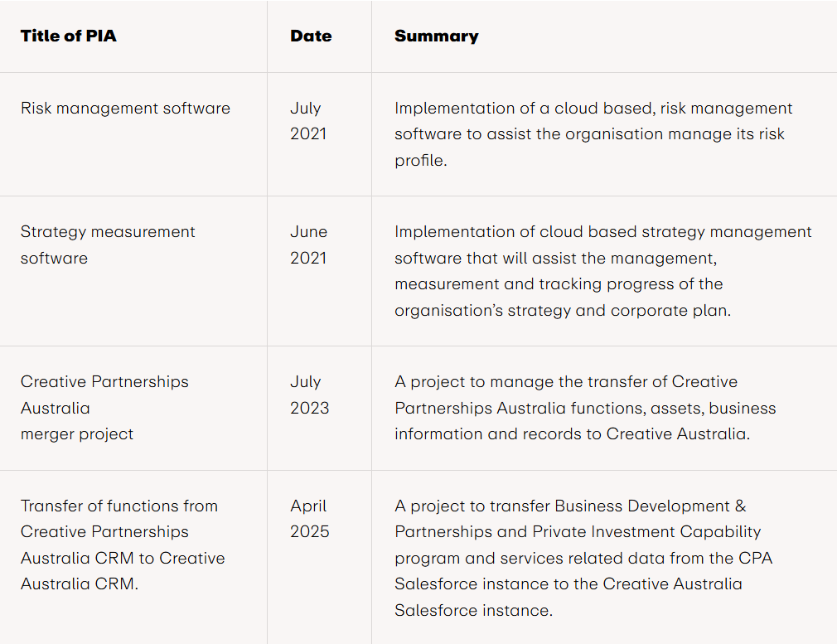Click the 'Title of PIA' column header
Screen dimensions: 837x644
click(x=69, y=36)
